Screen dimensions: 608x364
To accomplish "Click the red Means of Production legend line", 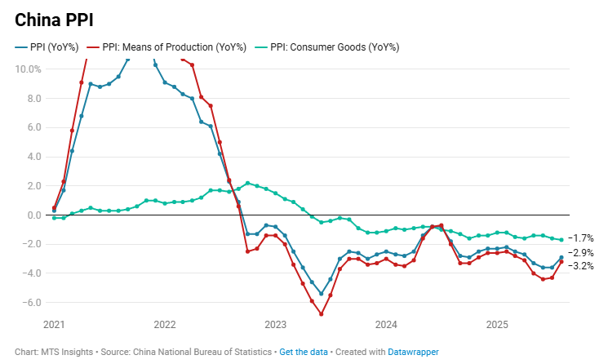I will [93, 47].
